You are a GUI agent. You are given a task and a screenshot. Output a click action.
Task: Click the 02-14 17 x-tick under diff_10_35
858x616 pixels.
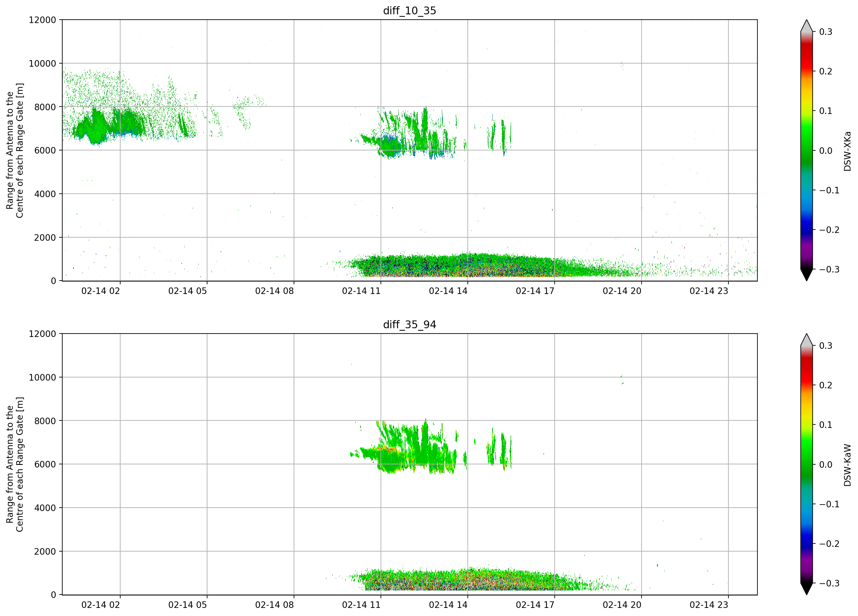(535, 291)
